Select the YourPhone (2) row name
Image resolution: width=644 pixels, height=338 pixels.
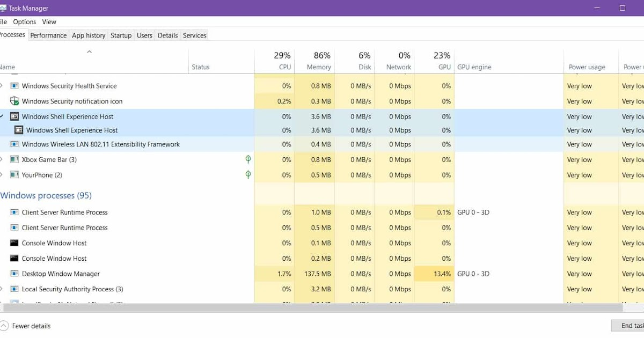42,175
